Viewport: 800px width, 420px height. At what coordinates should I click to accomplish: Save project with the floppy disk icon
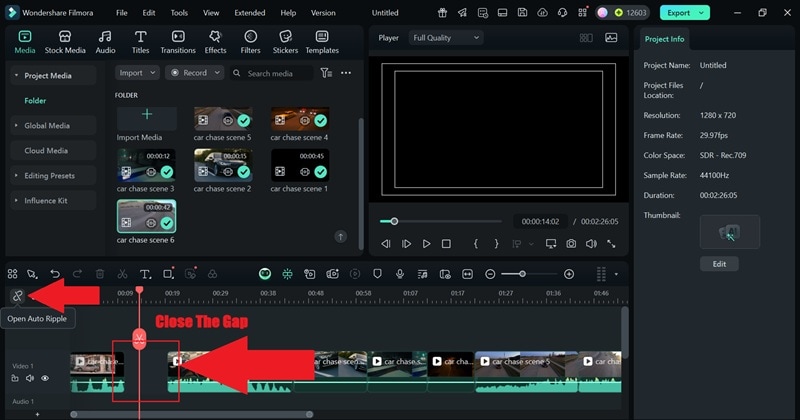pyautogui.click(x=522, y=13)
